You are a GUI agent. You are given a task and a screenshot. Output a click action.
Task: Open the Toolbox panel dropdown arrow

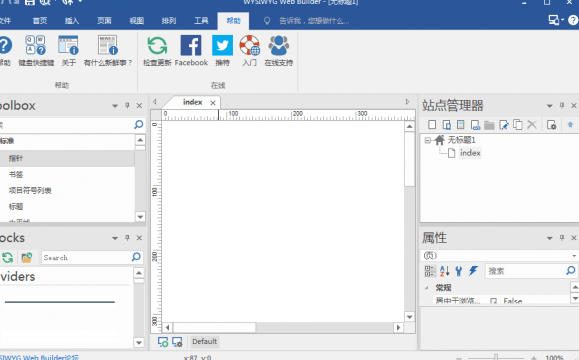tap(115, 106)
